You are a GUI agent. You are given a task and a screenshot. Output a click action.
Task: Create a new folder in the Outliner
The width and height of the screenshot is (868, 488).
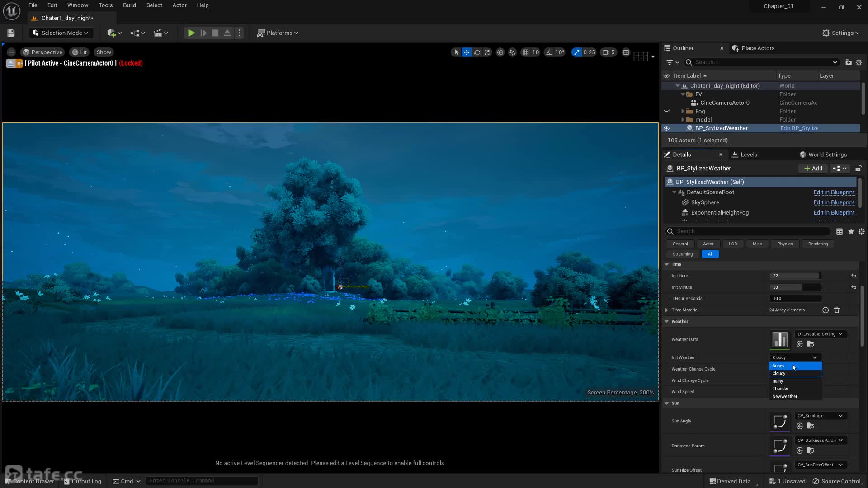pos(849,62)
